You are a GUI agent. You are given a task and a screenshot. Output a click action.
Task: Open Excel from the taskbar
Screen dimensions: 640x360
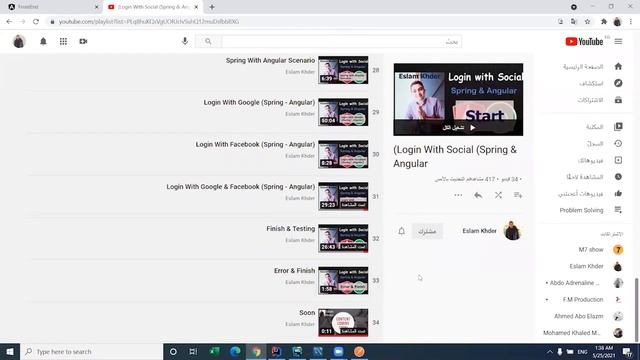pos(214,351)
